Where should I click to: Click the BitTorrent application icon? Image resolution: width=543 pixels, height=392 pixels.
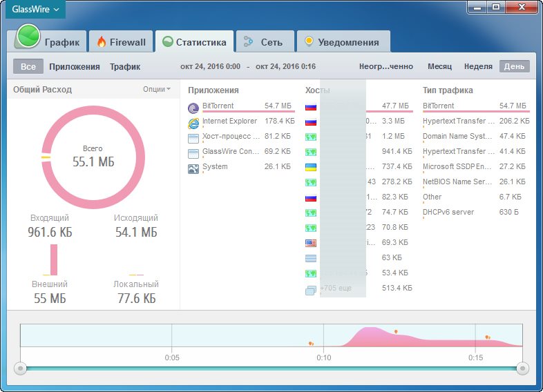point(193,108)
